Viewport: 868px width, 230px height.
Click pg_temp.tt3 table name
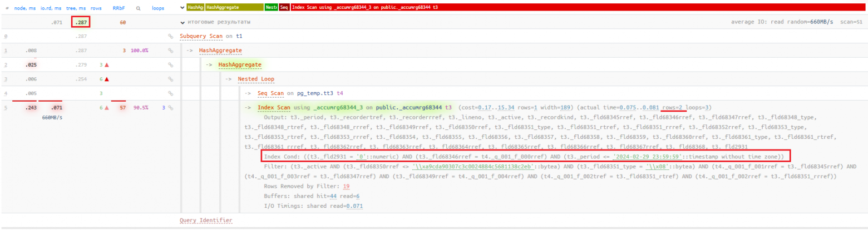pos(315,93)
